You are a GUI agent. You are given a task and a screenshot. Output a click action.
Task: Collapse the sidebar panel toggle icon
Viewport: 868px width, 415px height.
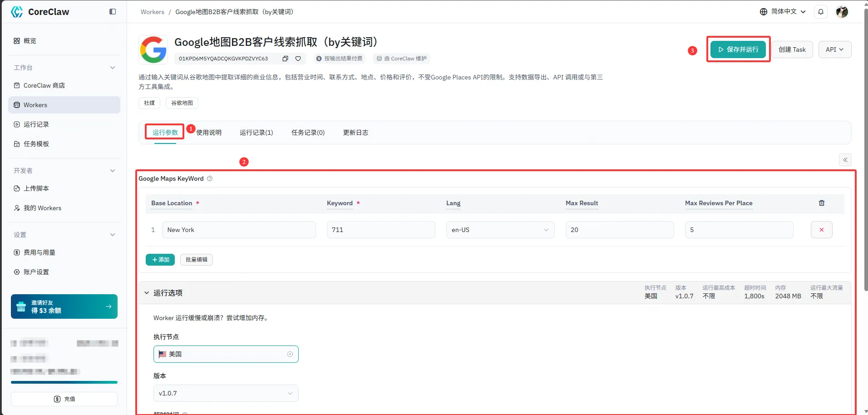[113, 12]
